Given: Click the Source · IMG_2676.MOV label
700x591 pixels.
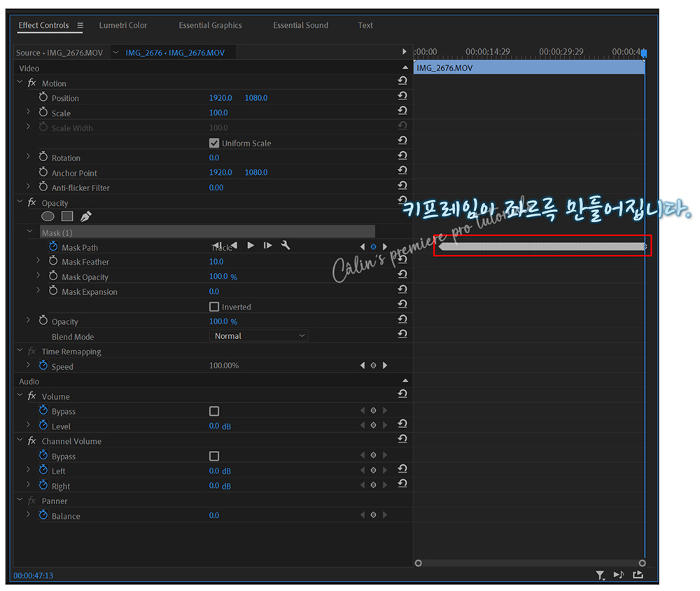Looking at the screenshot, I should [x=59, y=53].
